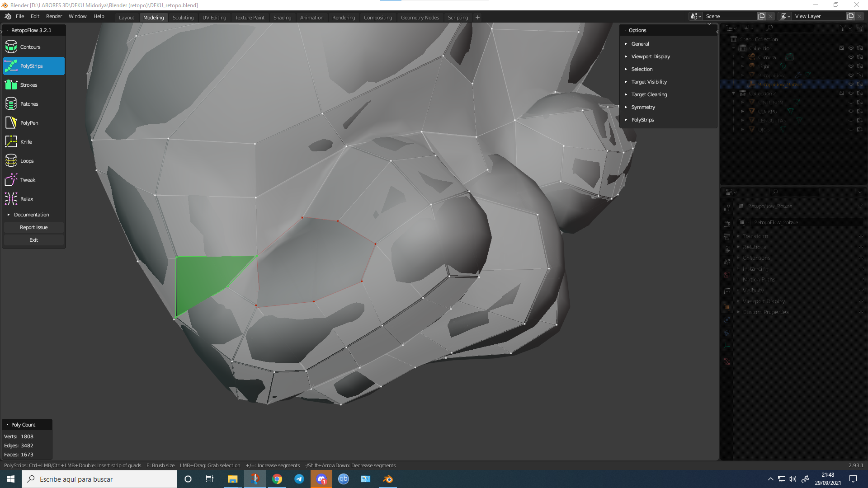Expand the Transform panel in properties
This screenshot has width=868, height=488.
756,236
